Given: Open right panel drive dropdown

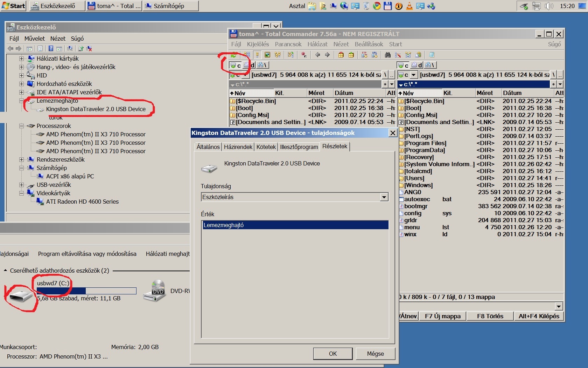Looking at the screenshot, I should coord(414,75).
